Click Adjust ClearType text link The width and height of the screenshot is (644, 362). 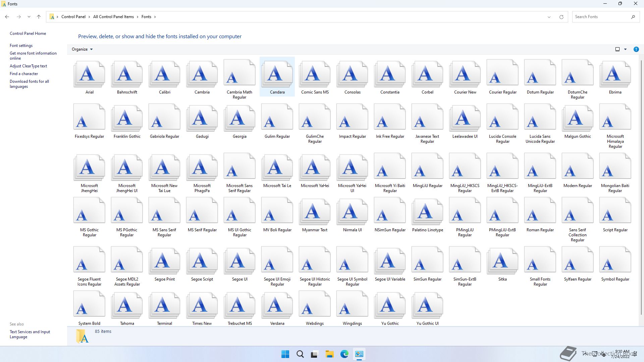click(28, 66)
